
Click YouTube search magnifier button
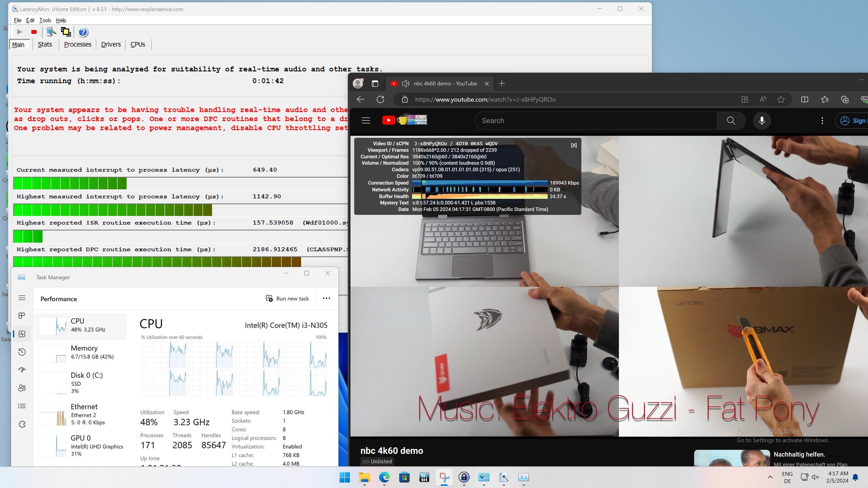click(731, 121)
